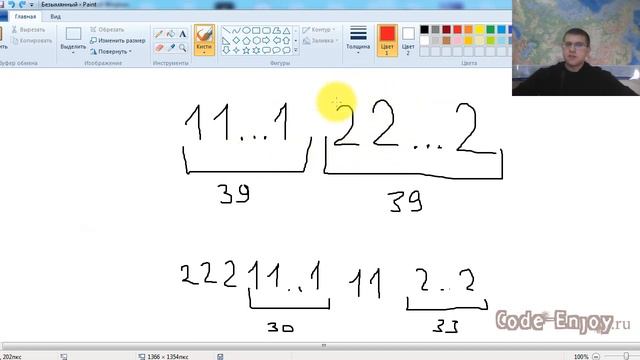Pick the Pentagon shape
Viewport: 640px width, 360px height.
pyautogui.click(x=246, y=40)
